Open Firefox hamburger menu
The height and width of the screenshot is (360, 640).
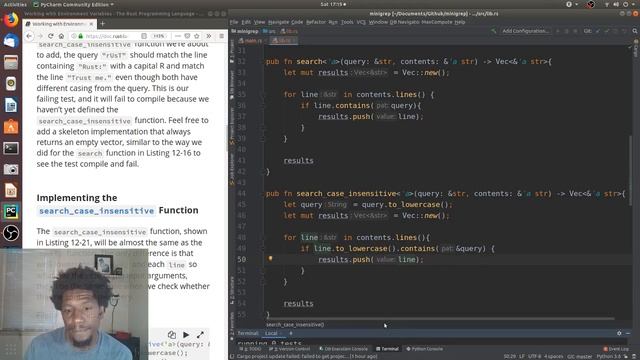pyautogui.click(x=222, y=36)
